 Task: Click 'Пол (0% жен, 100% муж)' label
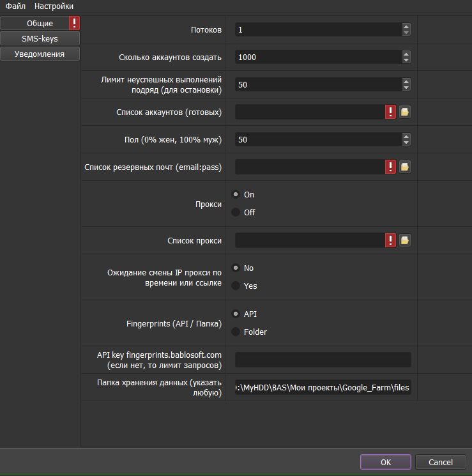[x=173, y=140]
